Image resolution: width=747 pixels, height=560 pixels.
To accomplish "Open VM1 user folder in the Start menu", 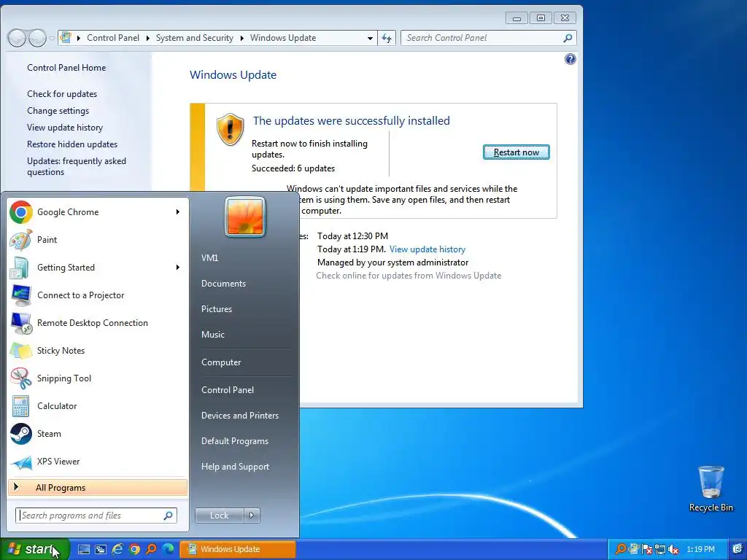I will tap(209, 257).
